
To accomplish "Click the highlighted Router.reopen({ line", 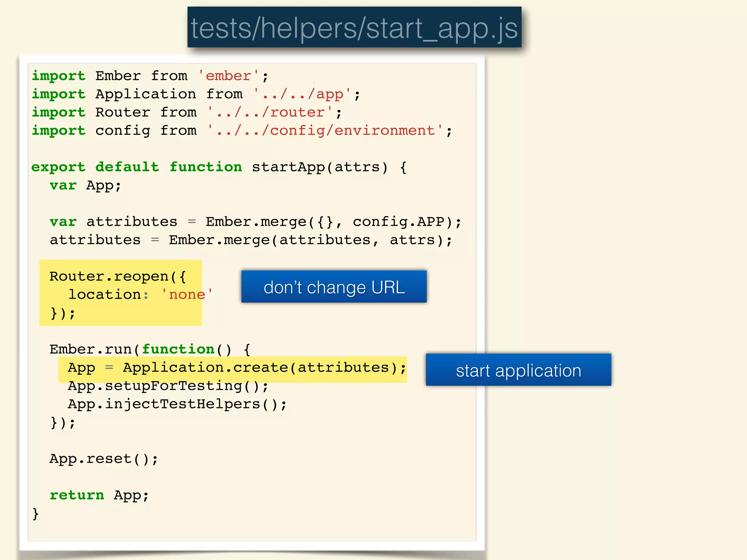I will coord(118,276).
